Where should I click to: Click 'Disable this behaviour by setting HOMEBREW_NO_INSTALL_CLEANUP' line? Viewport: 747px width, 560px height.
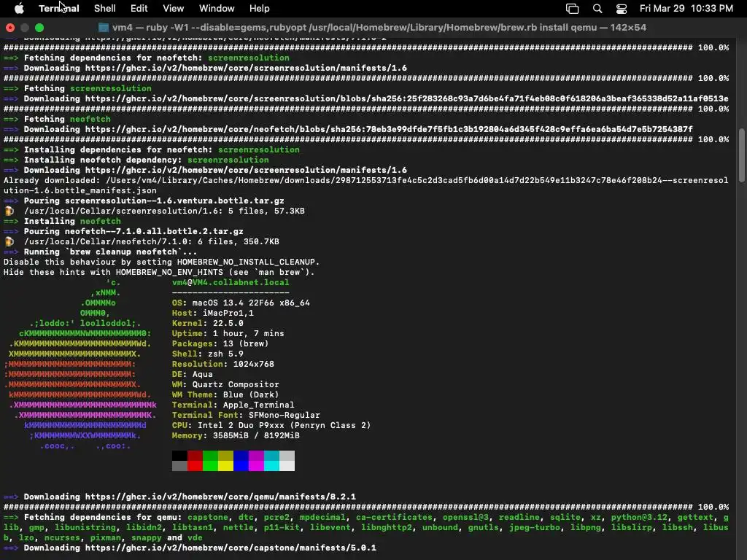tap(161, 262)
